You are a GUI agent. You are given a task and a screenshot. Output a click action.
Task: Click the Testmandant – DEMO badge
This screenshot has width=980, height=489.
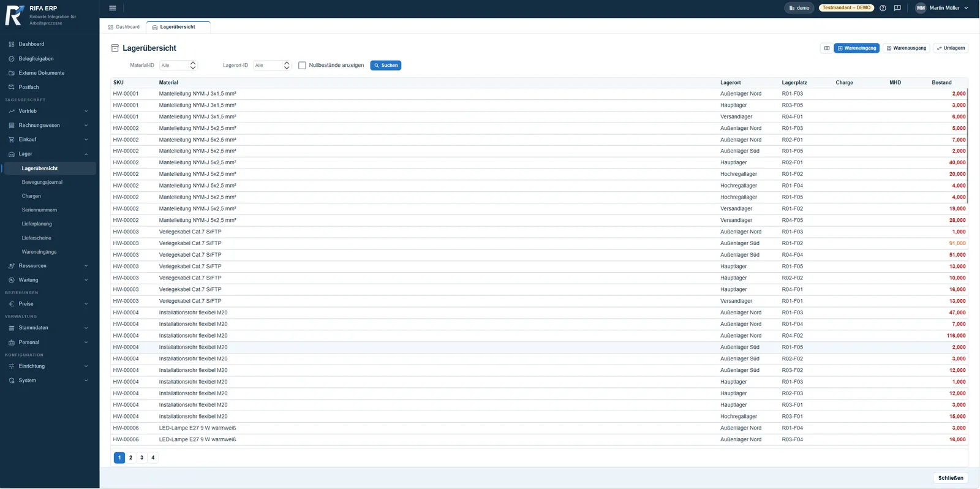tap(846, 8)
